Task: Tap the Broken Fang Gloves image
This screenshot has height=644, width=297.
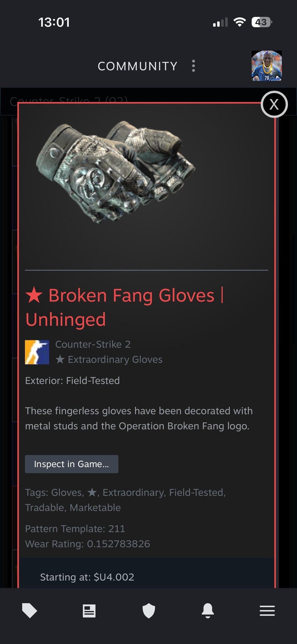Action: pos(116,172)
